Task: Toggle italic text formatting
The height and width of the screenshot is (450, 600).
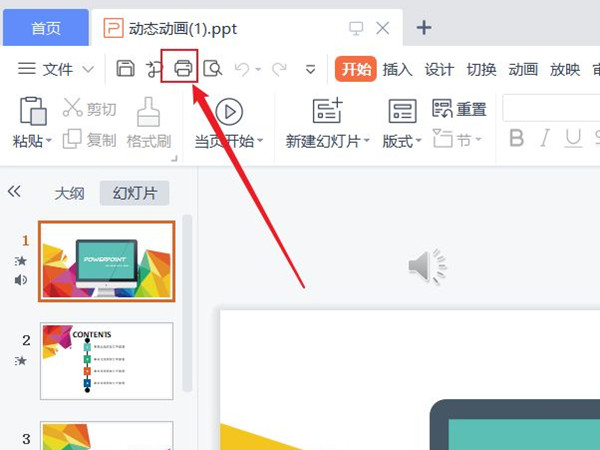Action: click(545, 138)
